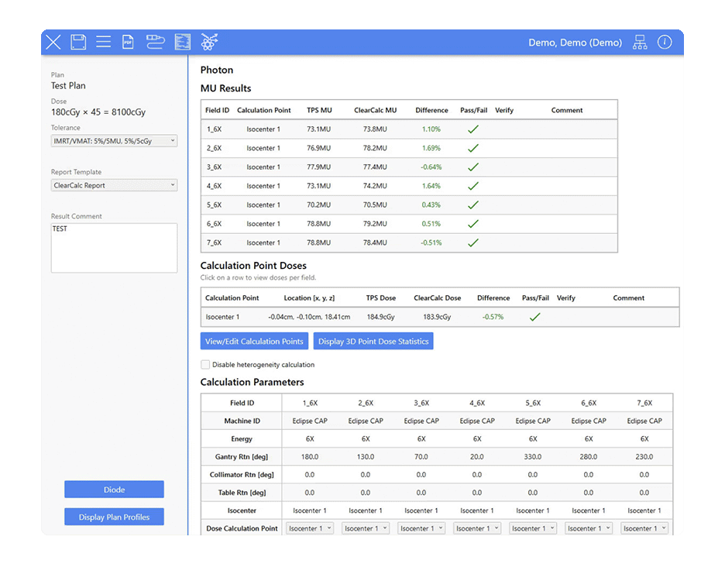Click the 78.4MU ClearCalc MU value
Screen dimensions: 725x588
click(x=375, y=243)
